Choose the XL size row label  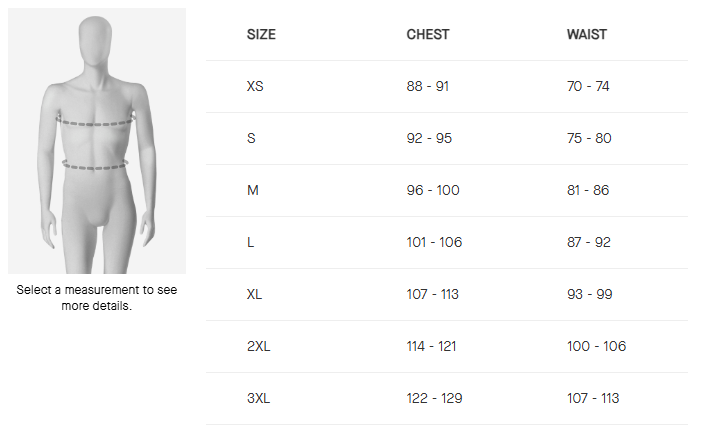[x=255, y=294]
